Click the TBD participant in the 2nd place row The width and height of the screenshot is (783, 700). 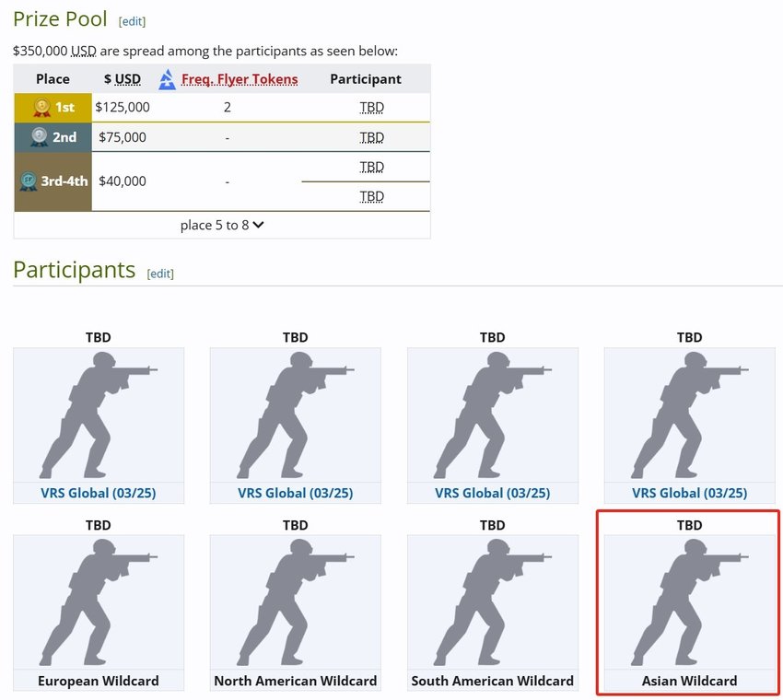372,137
